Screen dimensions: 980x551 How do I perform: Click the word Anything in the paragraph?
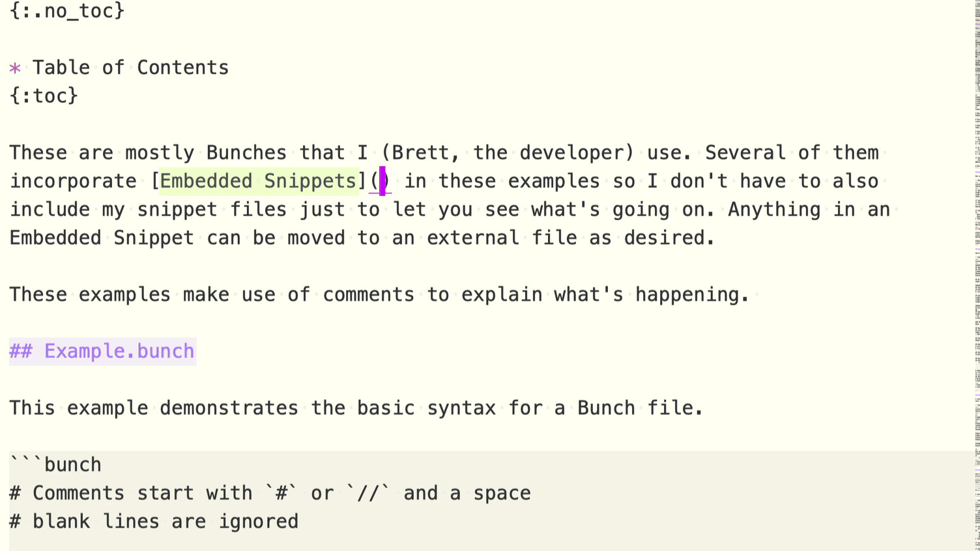(774, 210)
